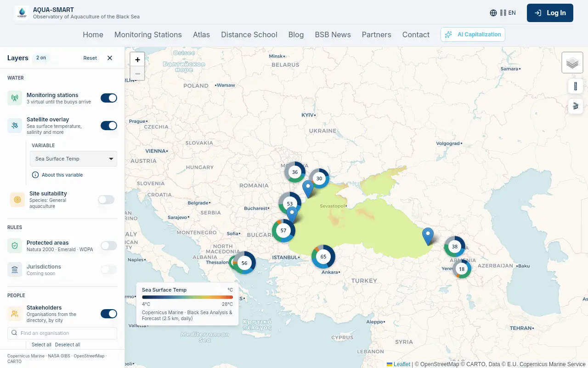Open the AI Capitalization button
The height and width of the screenshot is (368, 588).
pyautogui.click(x=473, y=34)
